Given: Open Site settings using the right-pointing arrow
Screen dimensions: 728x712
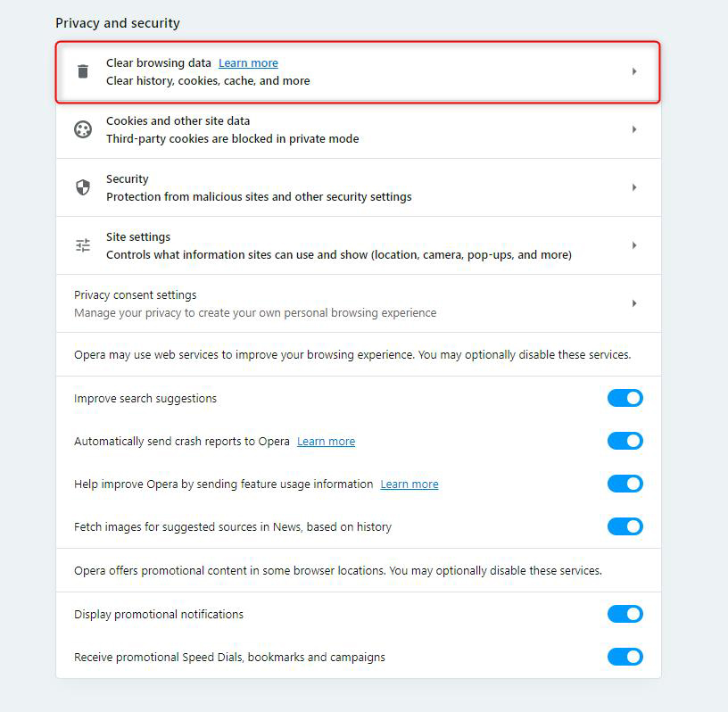Looking at the screenshot, I should 634,244.
